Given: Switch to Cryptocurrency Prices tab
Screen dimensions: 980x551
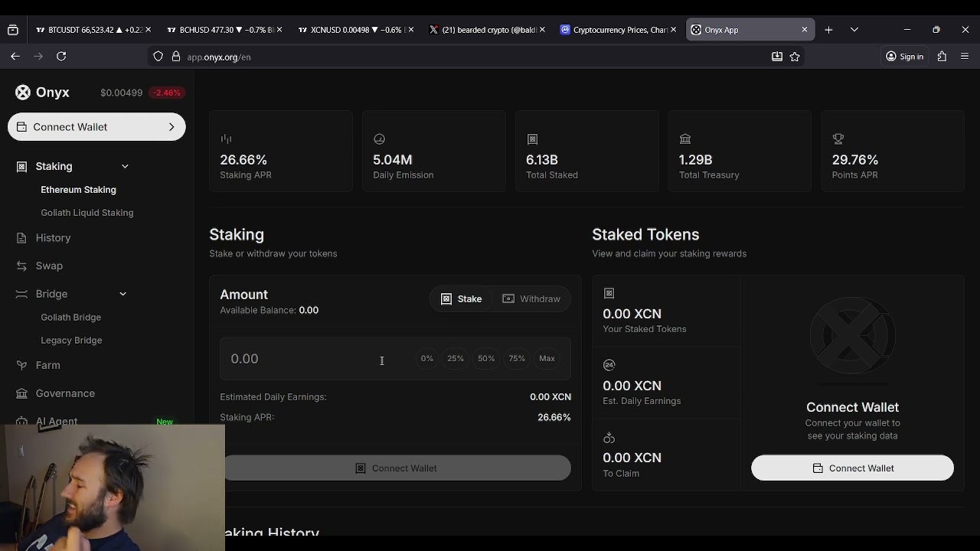Looking at the screenshot, I should pos(617,30).
